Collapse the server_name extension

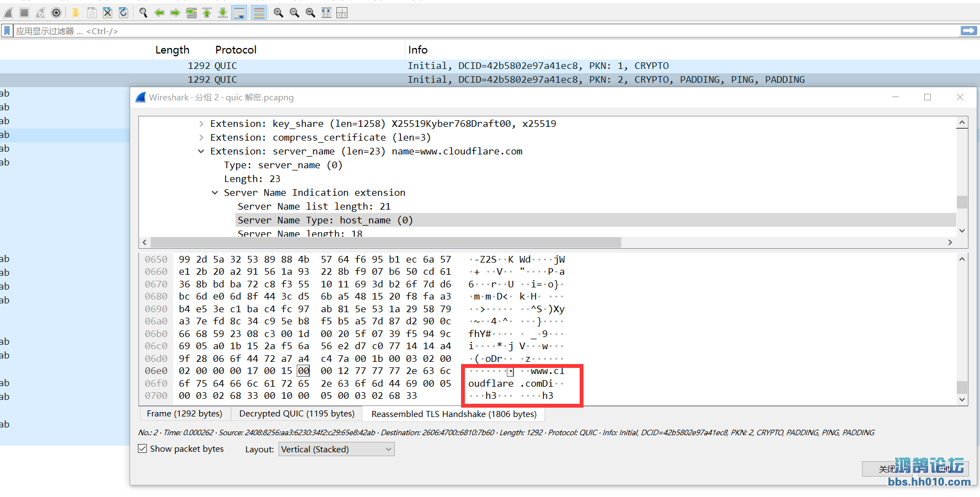(x=201, y=151)
